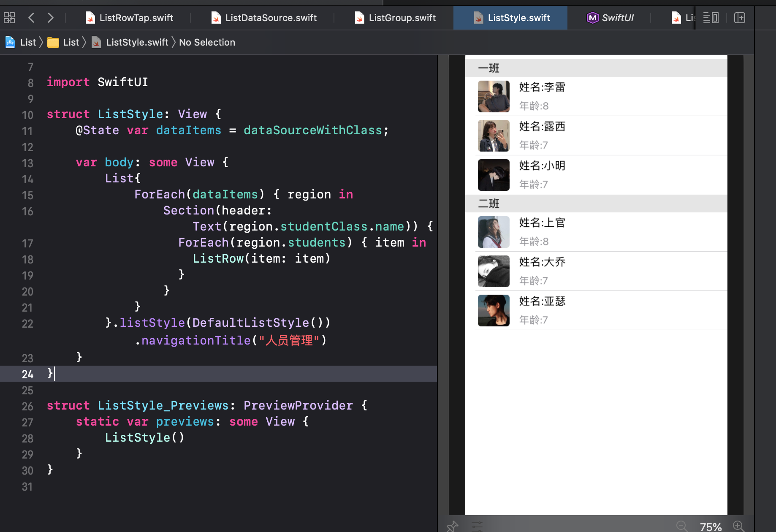Select the row text 姓名:亚瑟
776x532 pixels.
(x=542, y=301)
